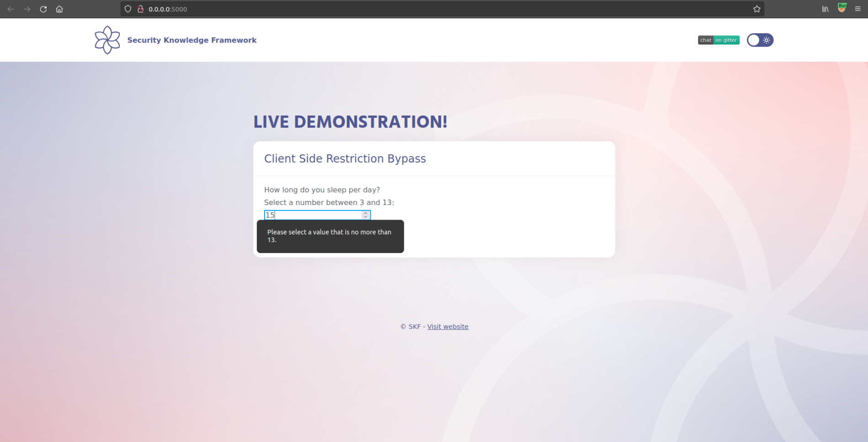Toggle the light/dark theme switch

[x=760, y=40]
